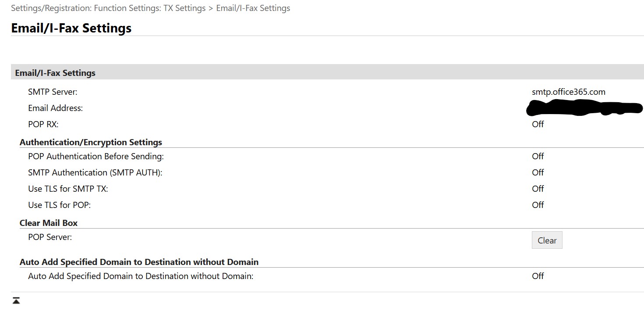This screenshot has height=315, width=644.
Task: Click the Authentication/Encryption Settings heading
Action: 91,142
